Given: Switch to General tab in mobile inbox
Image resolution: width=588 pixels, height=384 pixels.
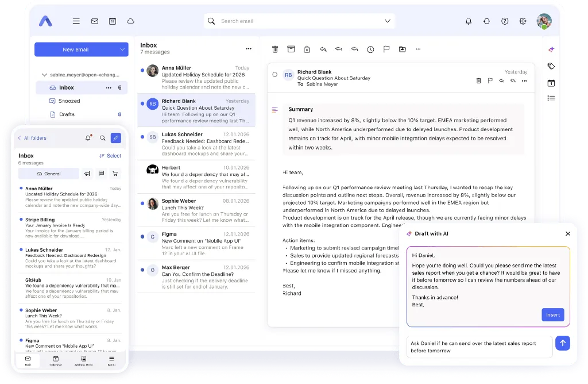Looking at the screenshot, I should coord(49,174).
